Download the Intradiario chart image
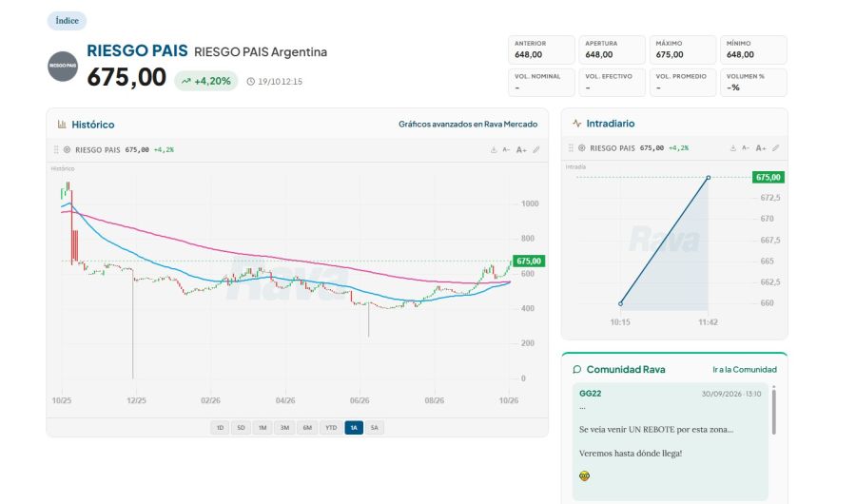This screenshot has height=504, width=856. pyautogui.click(x=733, y=148)
